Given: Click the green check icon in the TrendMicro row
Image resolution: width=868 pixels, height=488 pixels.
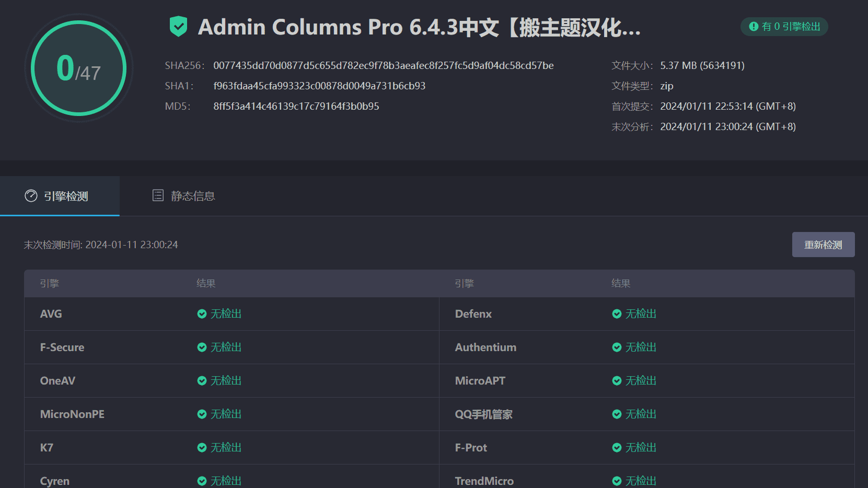Looking at the screenshot, I should point(617,481).
